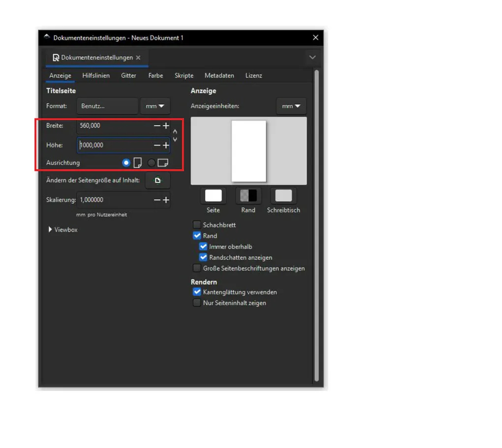Increase Skalierung with plus button
Screen dimensions: 502x448
point(166,200)
